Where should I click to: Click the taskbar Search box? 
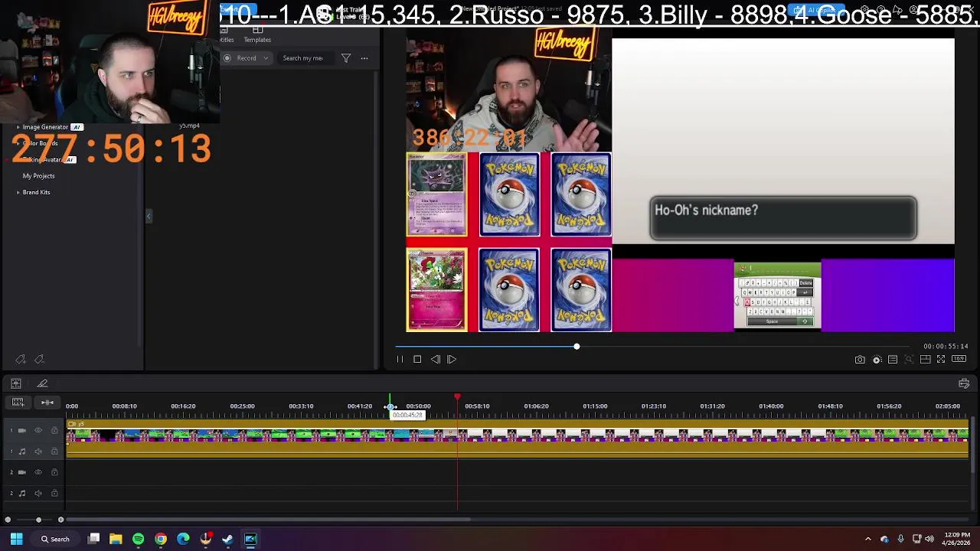[x=55, y=539]
